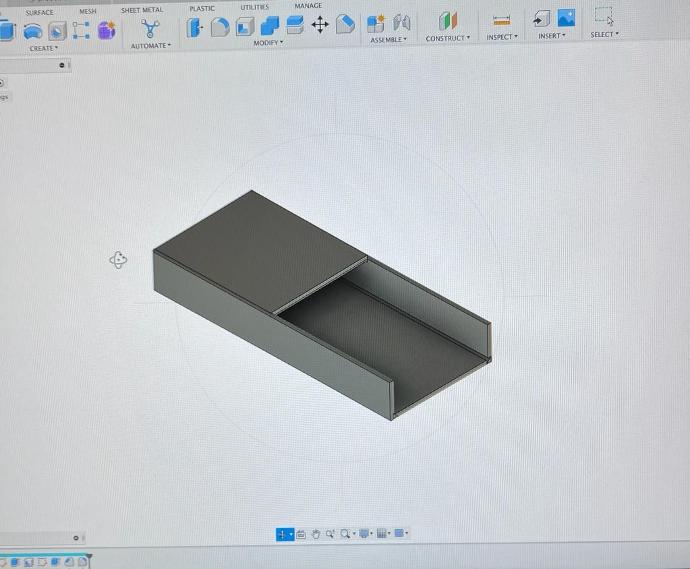The width and height of the screenshot is (690, 569).
Task: Select the Create Form tool in Create group
Action: point(32,32)
